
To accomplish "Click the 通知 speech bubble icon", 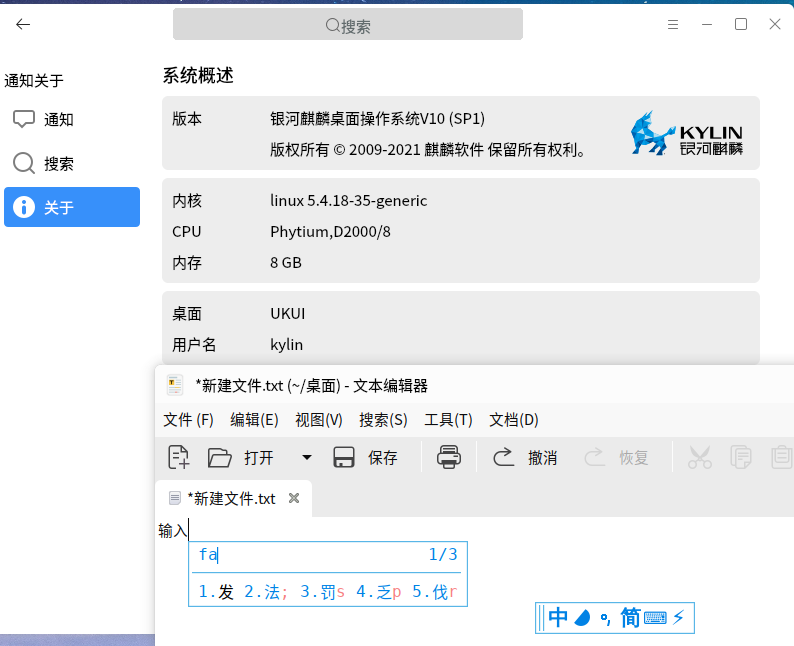I will coord(24,119).
